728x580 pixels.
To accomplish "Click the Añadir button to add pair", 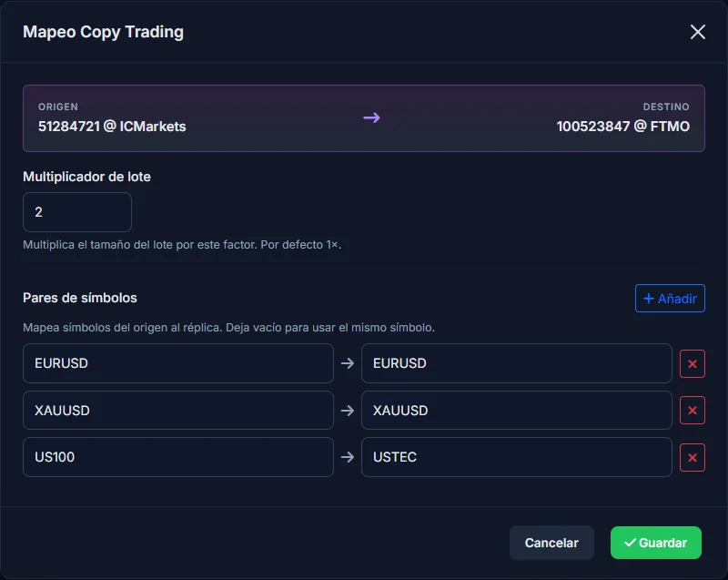I will tap(670, 298).
